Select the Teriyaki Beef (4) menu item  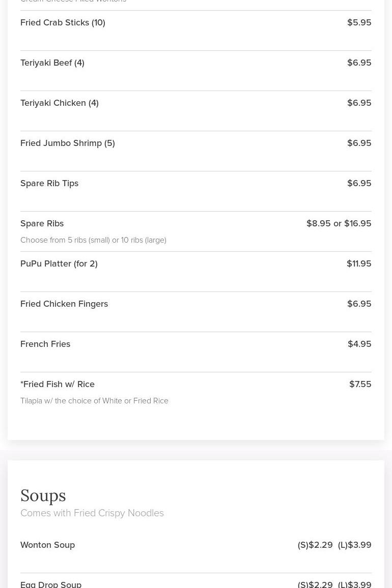click(52, 63)
